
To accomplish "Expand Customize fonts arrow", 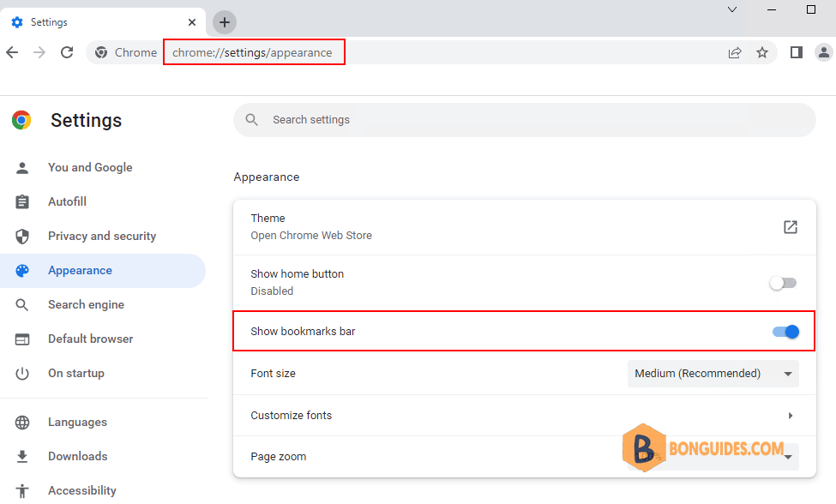I will click(x=791, y=416).
